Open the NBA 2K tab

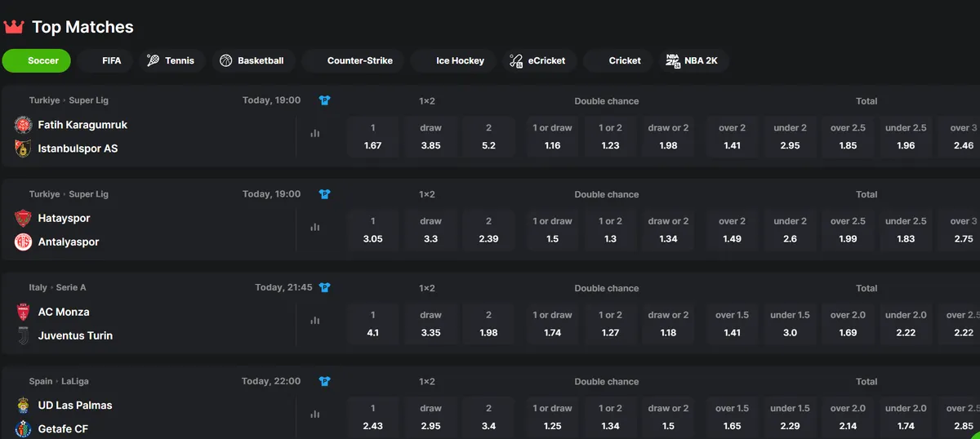[x=693, y=60]
